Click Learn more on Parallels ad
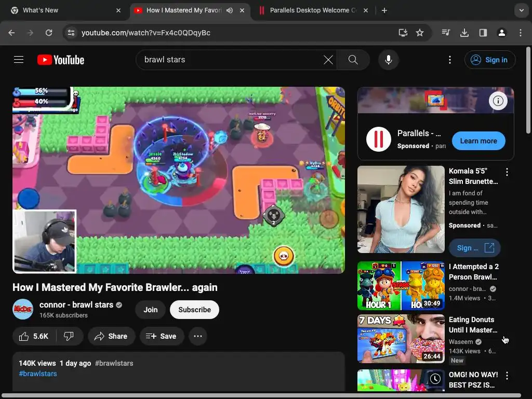 pyautogui.click(x=478, y=141)
